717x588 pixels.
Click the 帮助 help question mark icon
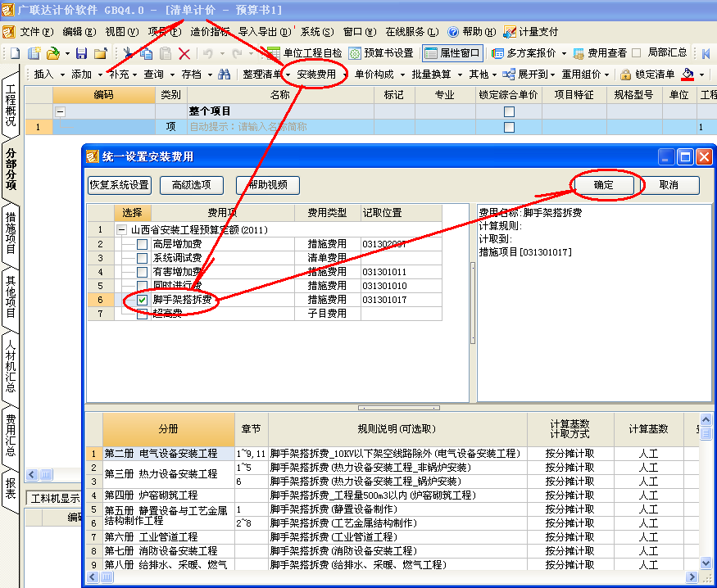point(452,31)
